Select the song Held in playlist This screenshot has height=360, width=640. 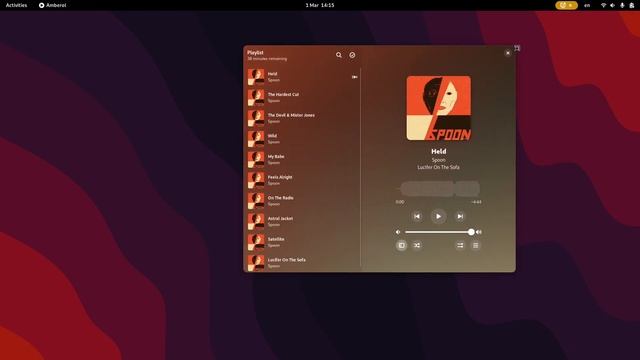[x=302, y=77]
